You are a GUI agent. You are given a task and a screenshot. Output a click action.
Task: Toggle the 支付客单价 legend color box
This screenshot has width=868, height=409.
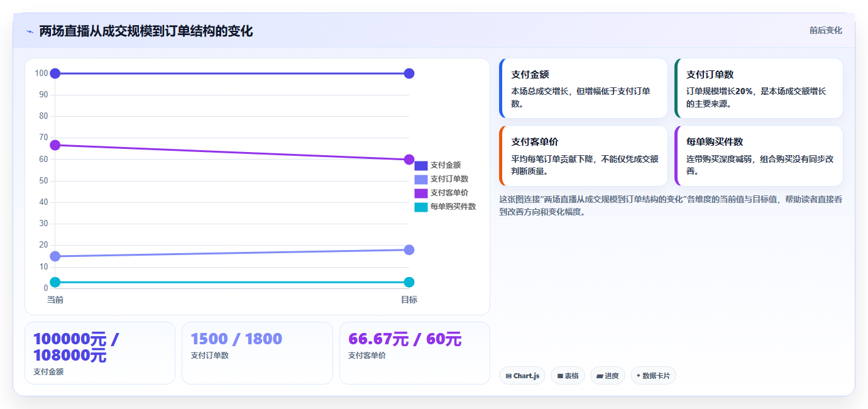[421, 193]
